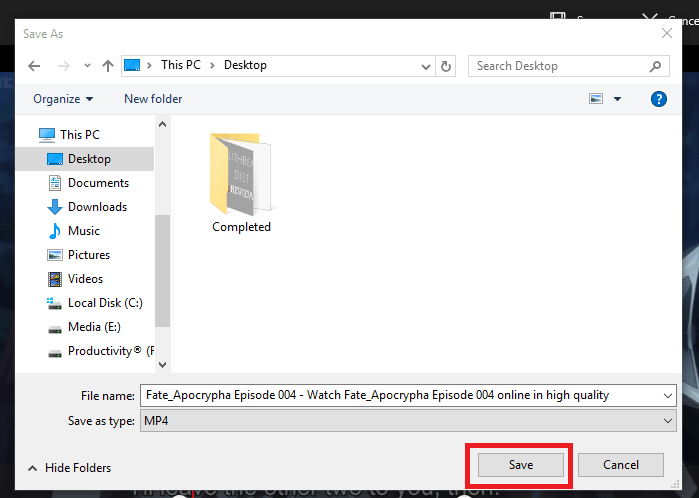Viewport: 699px width, 498px height.
Task: Click the Documents icon in sidebar
Action: 55,183
